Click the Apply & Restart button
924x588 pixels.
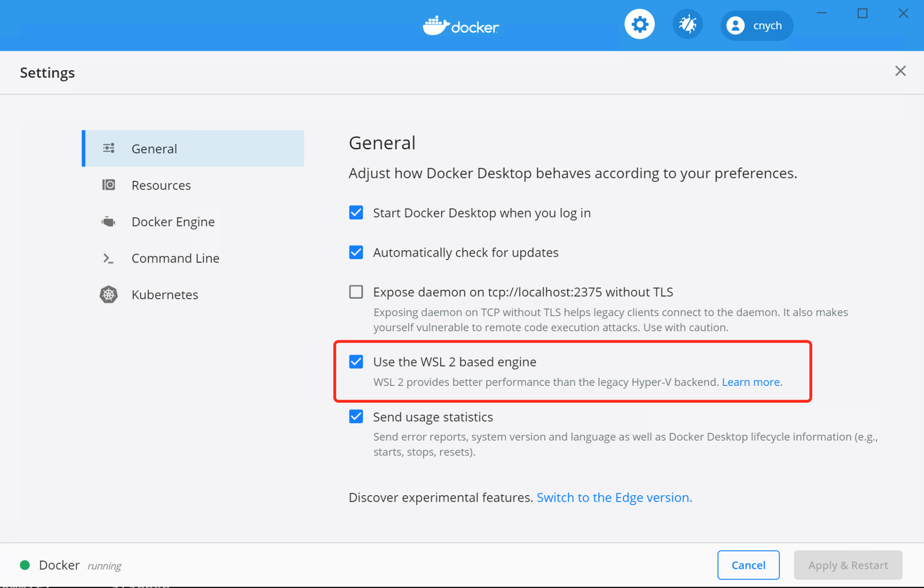pyautogui.click(x=848, y=565)
